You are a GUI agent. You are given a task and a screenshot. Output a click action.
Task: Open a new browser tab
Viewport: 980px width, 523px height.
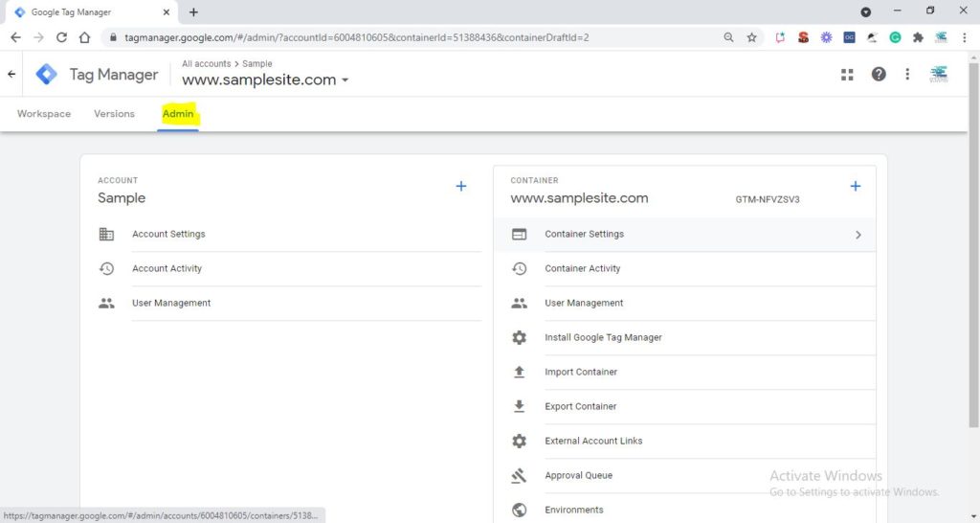click(x=193, y=11)
